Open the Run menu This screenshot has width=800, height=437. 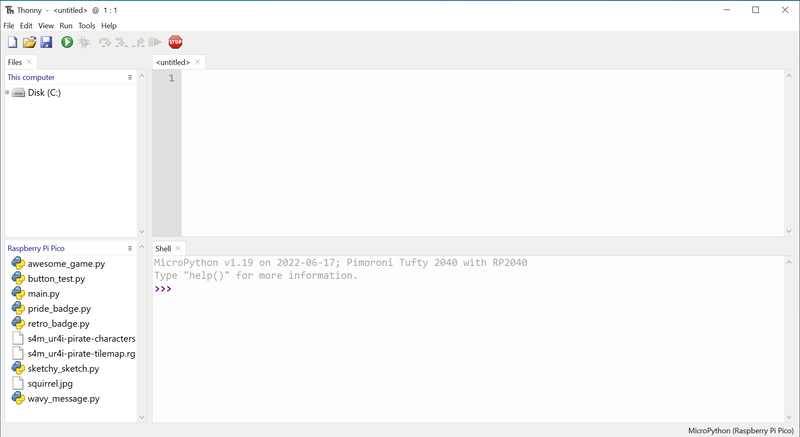[66, 25]
